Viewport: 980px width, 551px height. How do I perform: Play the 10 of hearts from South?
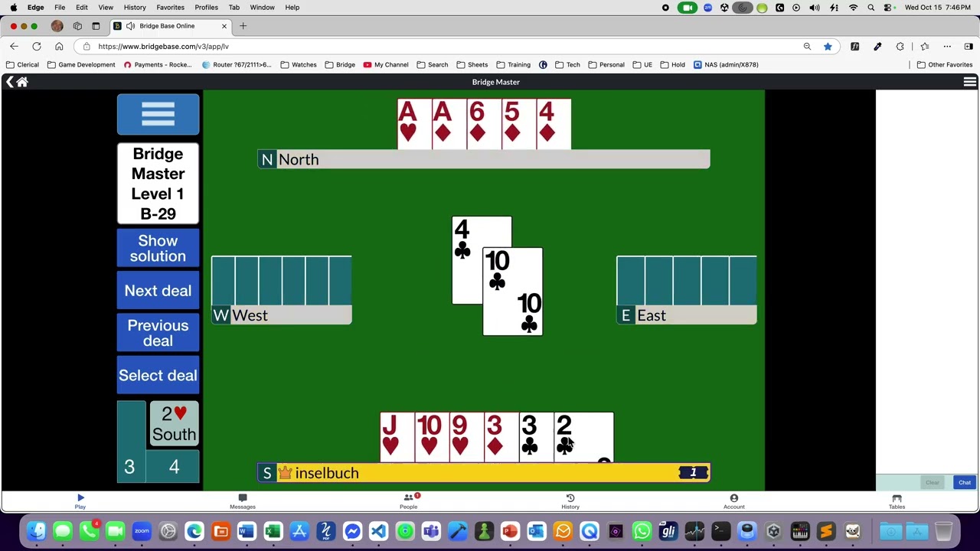tap(431, 437)
